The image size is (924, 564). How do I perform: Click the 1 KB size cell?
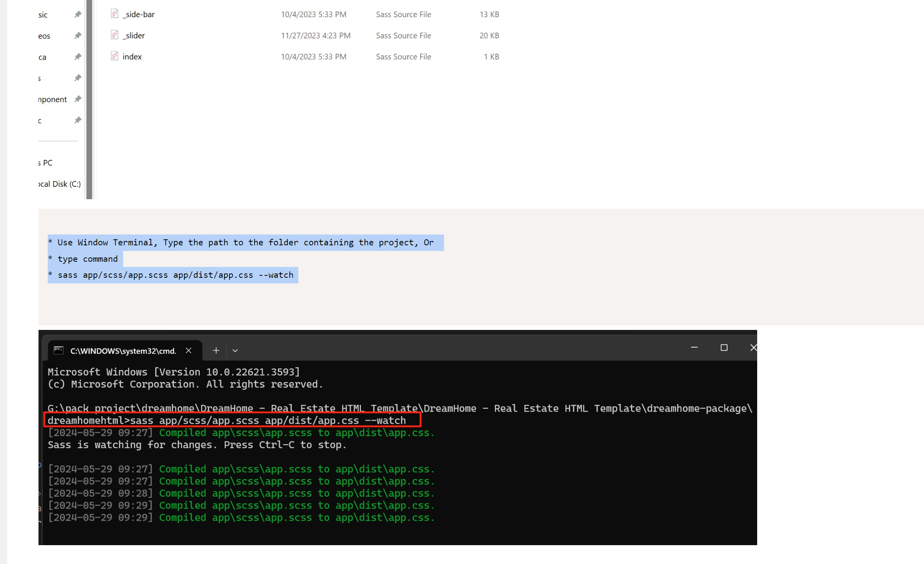[491, 57]
